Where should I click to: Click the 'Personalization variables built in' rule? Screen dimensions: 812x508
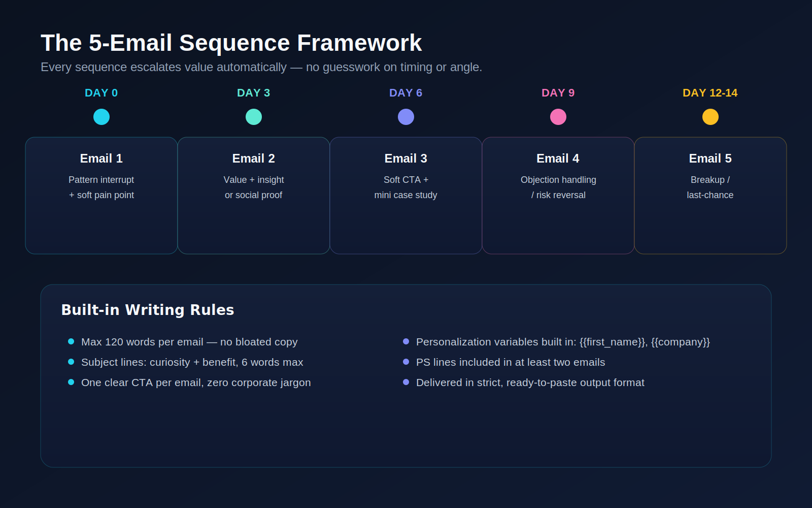563,342
